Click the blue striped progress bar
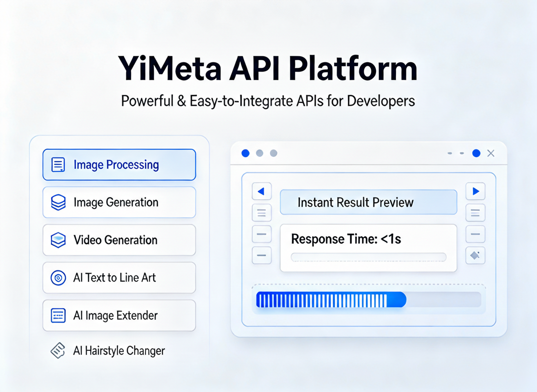The width and height of the screenshot is (537, 392). tap(331, 299)
